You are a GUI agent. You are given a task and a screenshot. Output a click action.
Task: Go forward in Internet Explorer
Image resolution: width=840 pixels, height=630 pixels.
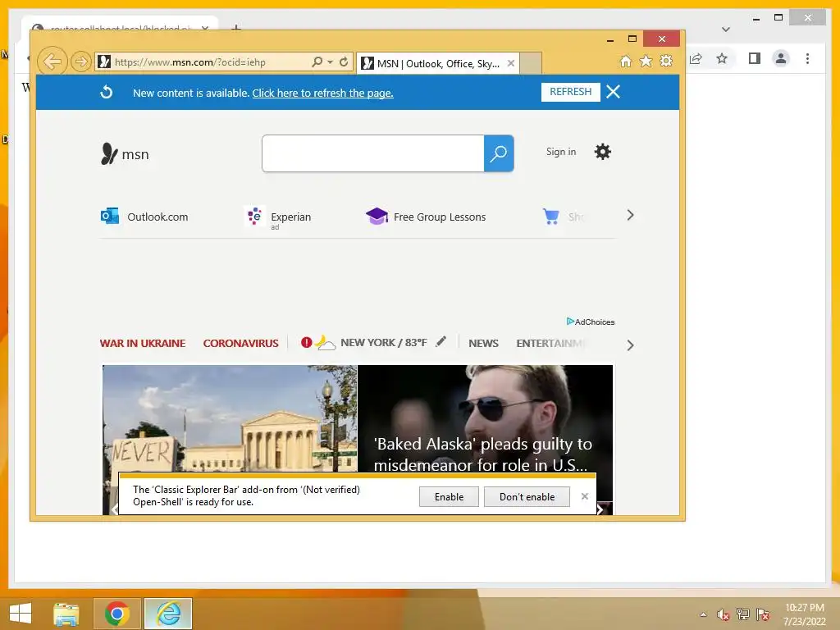coord(81,62)
